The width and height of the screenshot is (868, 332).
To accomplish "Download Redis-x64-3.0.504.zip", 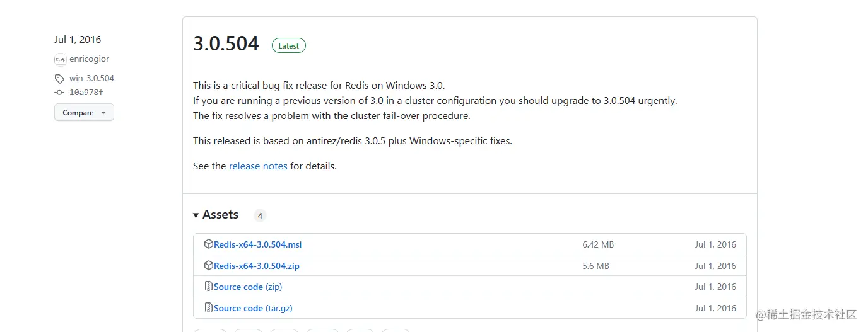I will pos(257,266).
